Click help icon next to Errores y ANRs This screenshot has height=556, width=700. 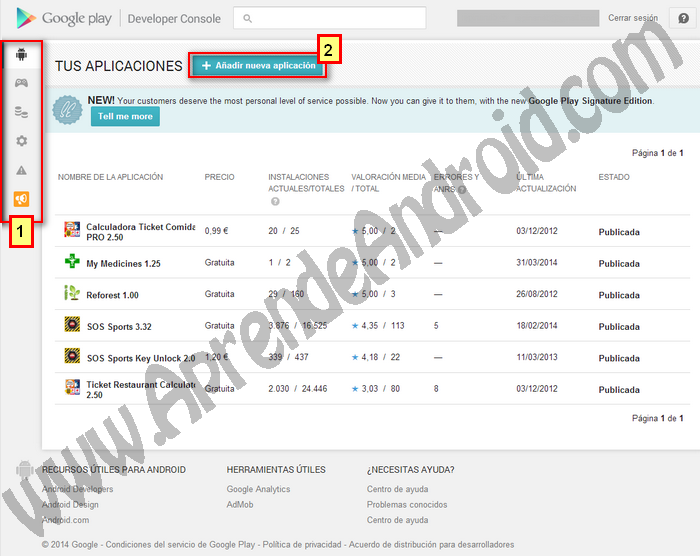(x=462, y=189)
